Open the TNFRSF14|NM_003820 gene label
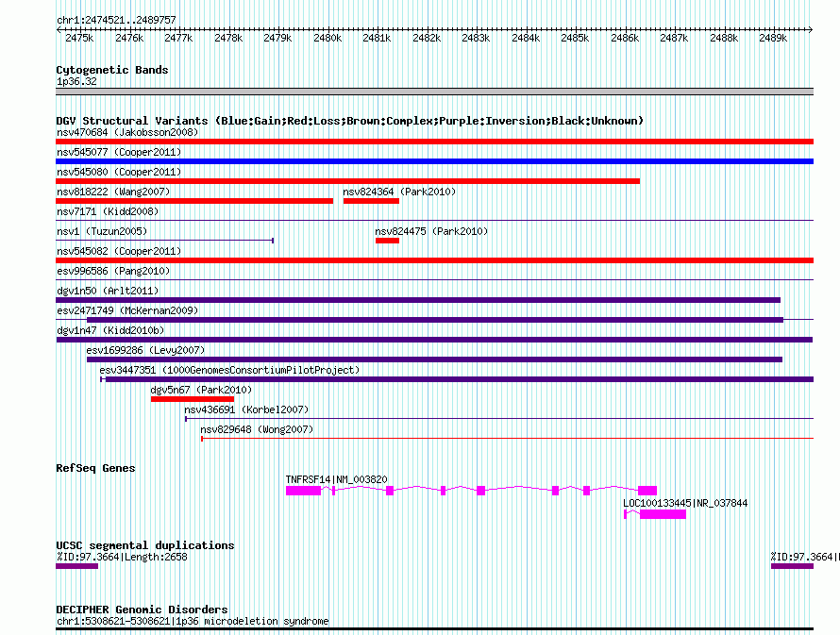The width and height of the screenshot is (840, 635). 336,479
